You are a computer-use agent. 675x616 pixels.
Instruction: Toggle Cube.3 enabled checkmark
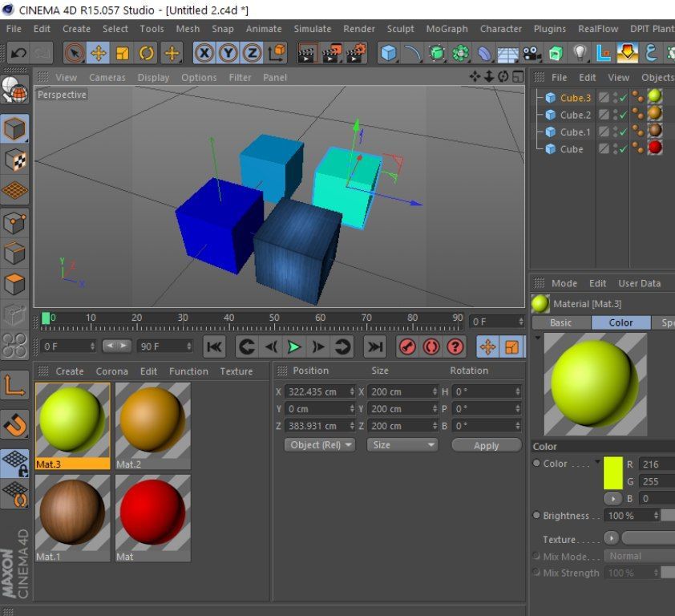click(x=624, y=98)
